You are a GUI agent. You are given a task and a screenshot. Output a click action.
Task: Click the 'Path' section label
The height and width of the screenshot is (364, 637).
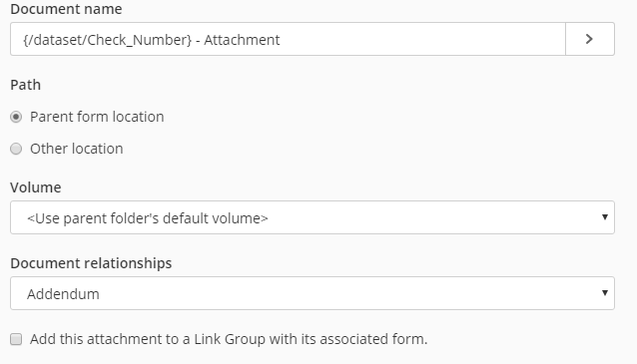(26, 85)
